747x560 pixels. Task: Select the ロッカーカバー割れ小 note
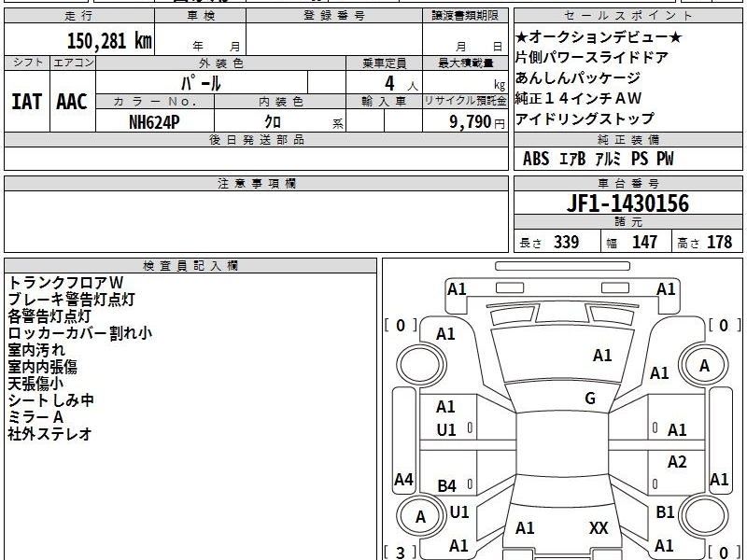[x=80, y=333]
